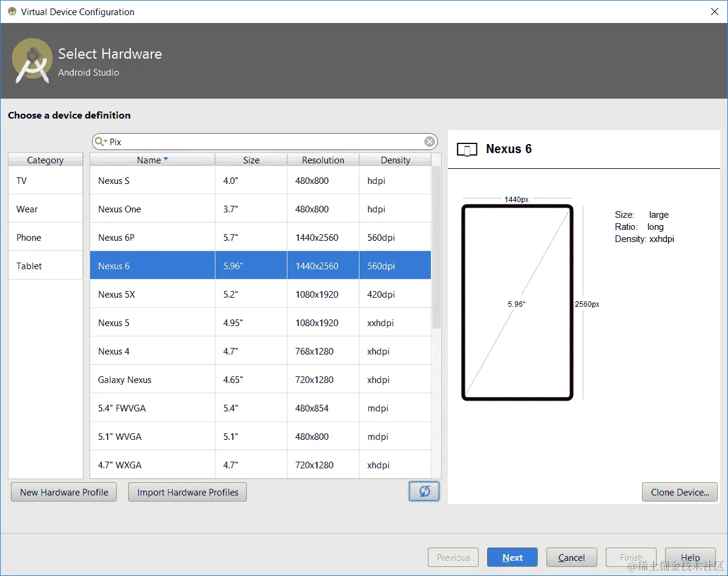Image resolution: width=728 pixels, height=576 pixels.
Task: Click the Next button
Action: [x=512, y=557]
